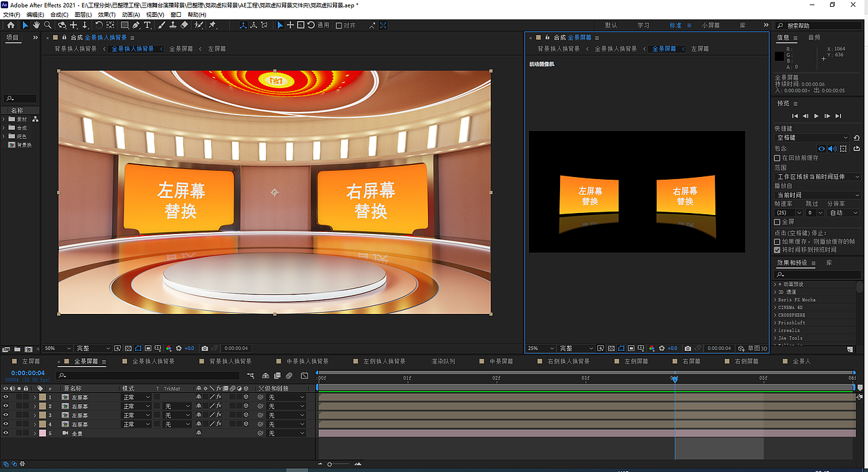The image size is (868, 472).
Task: Select the Brush tool
Action: (161, 25)
